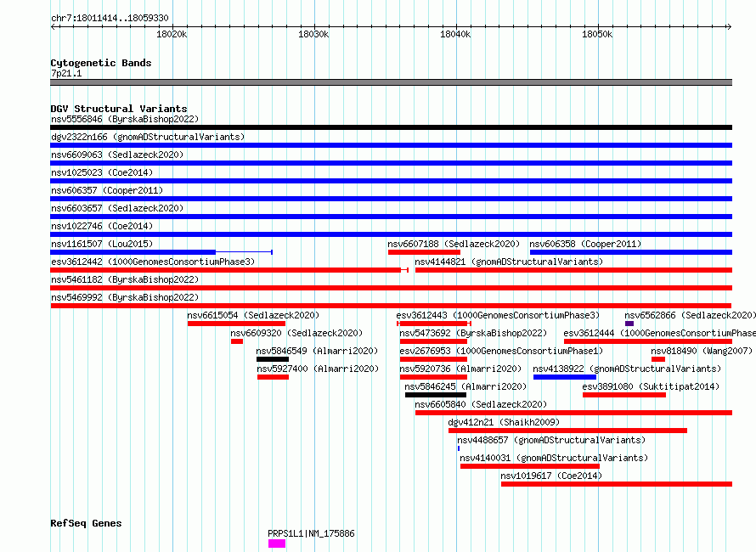Click the nsv5556846 (ByrskaBishop2022) variant label
The height and width of the screenshot is (552, 756).
click(x=125, y=119)
